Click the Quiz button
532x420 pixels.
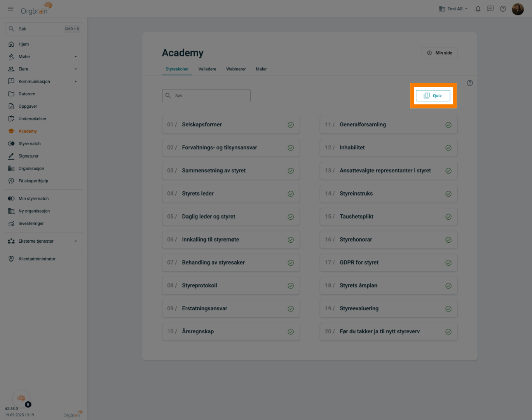pyautogui.click(x=433, y=96)
